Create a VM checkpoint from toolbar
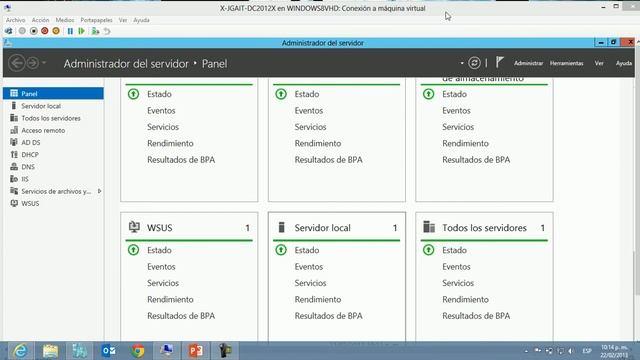 point(96,31)
